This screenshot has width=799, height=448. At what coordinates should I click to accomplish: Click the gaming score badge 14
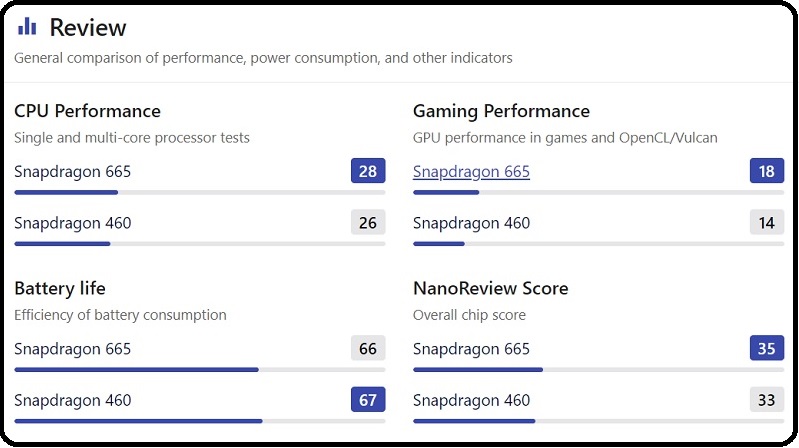click(767, 223)
